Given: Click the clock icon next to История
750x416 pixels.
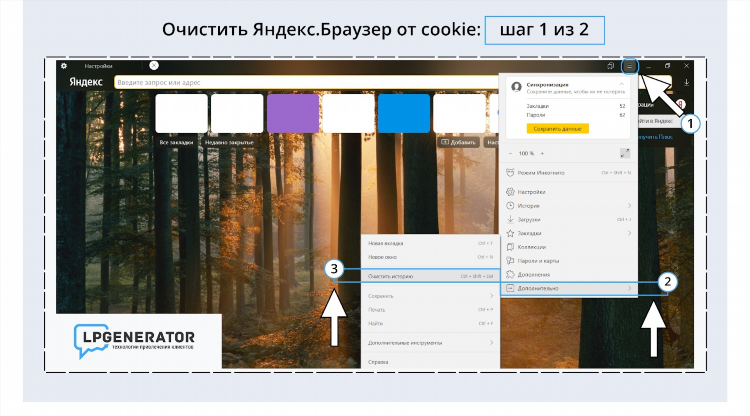Looking at the screenshot, I should 510,206.
